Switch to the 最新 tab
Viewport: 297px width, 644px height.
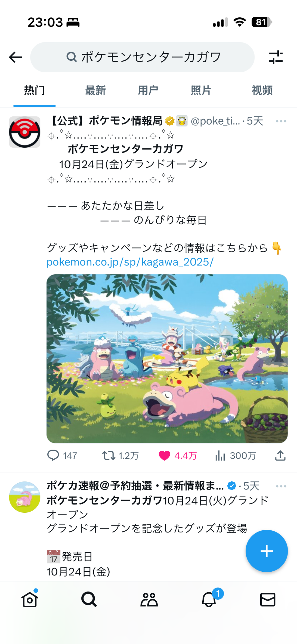(95, 91)
